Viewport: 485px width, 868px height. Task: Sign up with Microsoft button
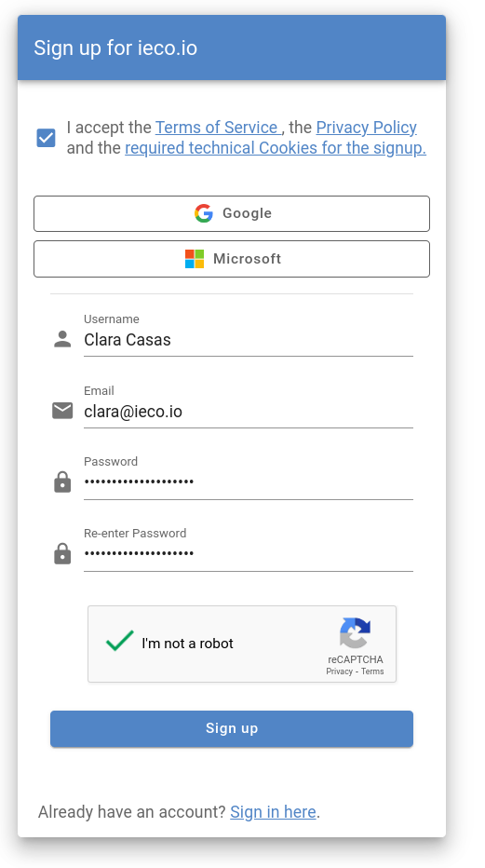click(232, 259)
